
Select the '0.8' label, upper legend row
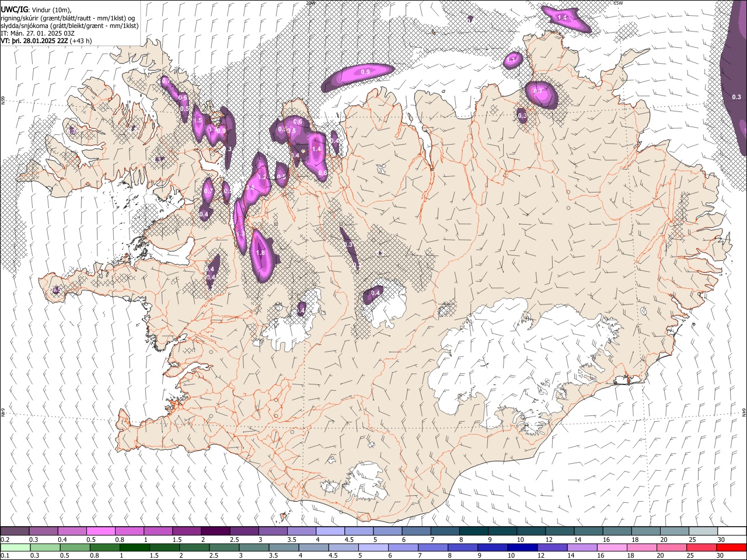[x=120, y=540]
